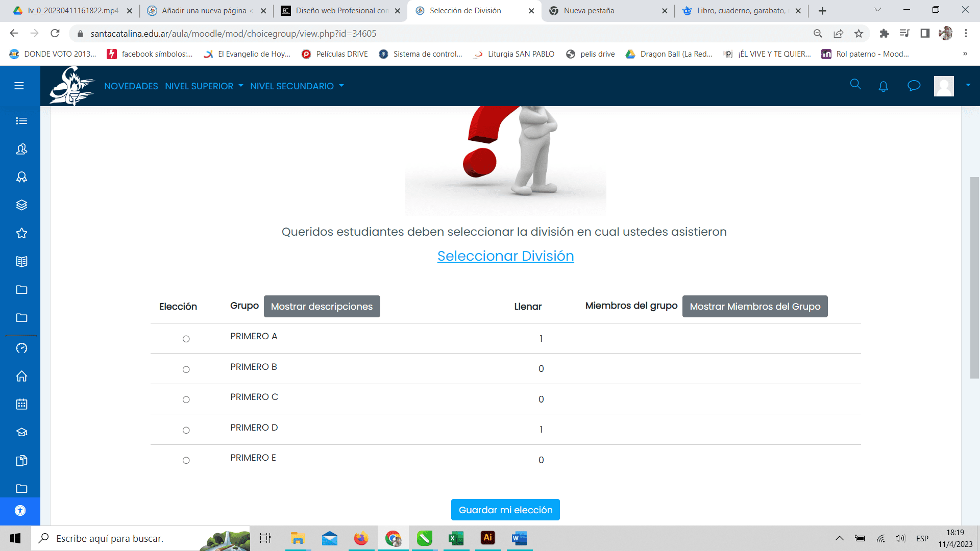The image size is (980, 551).
Task: Open the Chrome three-dot menu
Action: (966, 33)
